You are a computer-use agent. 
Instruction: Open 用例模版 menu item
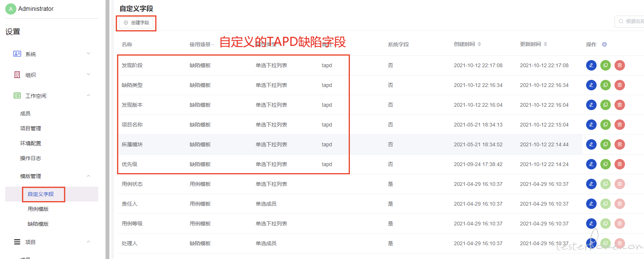point(38,209)
